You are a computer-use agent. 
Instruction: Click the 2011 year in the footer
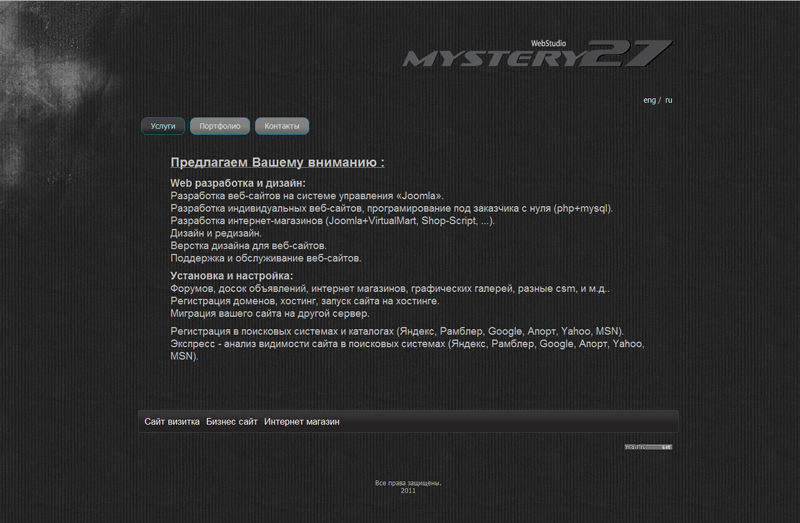click(408, 491)
